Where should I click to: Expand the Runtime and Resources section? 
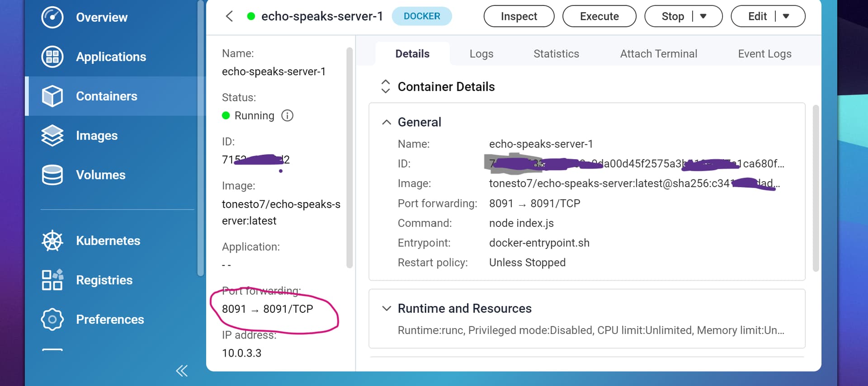point(387,309)
